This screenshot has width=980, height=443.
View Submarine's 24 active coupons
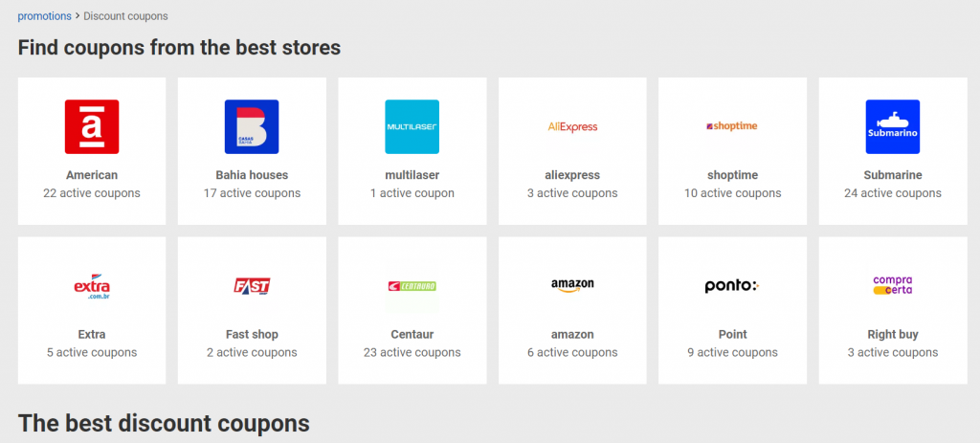(x=893, y=193)
